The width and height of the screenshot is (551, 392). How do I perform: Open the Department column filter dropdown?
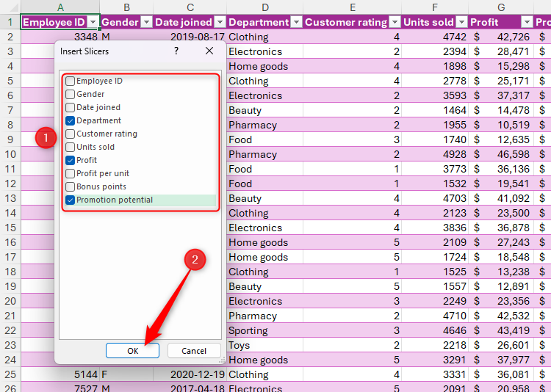point(295,22)
